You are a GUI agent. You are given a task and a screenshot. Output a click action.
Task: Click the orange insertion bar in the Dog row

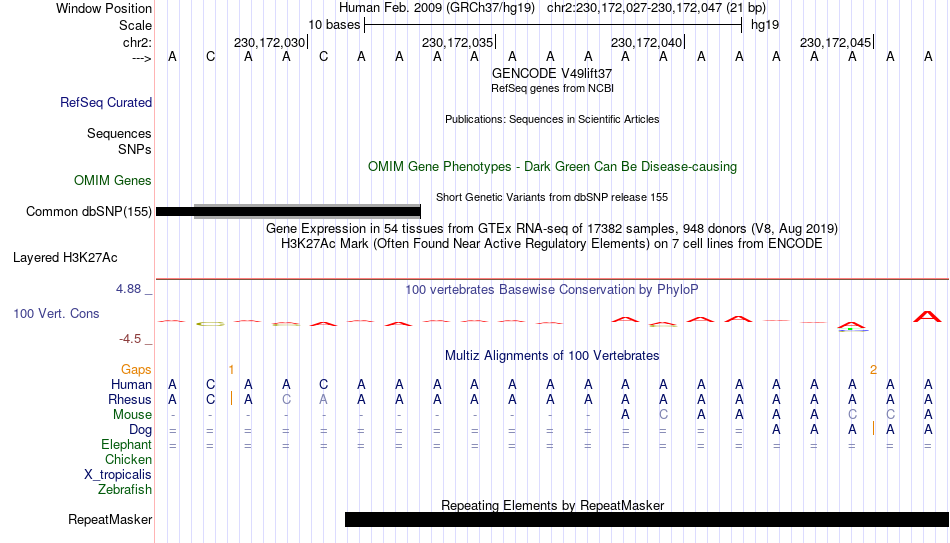tap(873, 428)
